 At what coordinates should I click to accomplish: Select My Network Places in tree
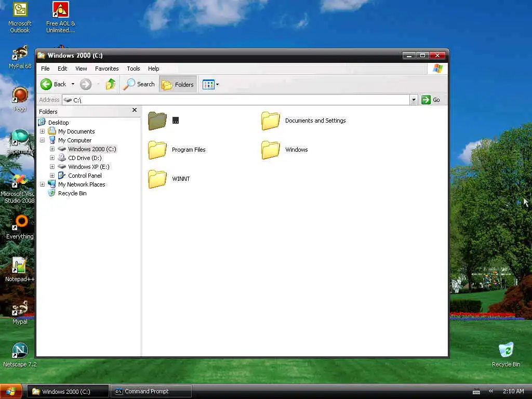click(x=82, y=184)
